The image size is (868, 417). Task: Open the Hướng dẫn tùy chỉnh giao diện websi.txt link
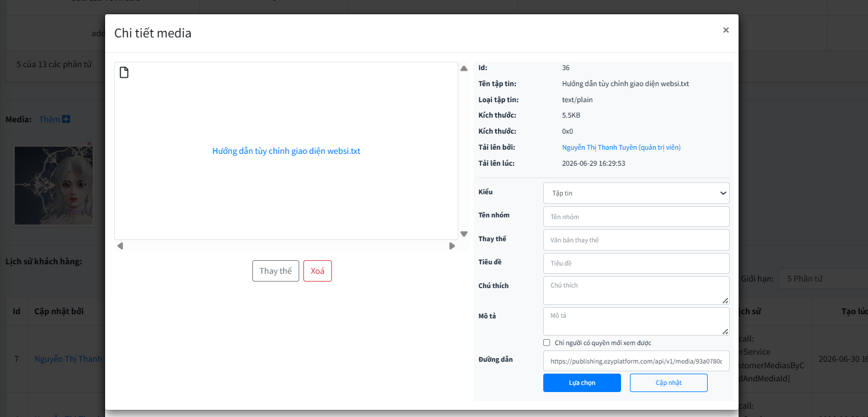point(286,151)
